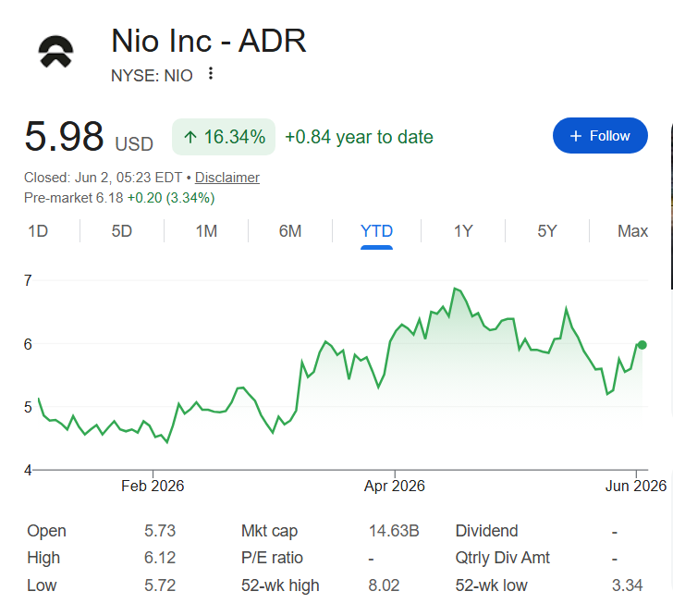This screenshot has height=616, width=673.
Task: Click the Mkt cap value 14.63B
Action: click(x=394, y=531)
